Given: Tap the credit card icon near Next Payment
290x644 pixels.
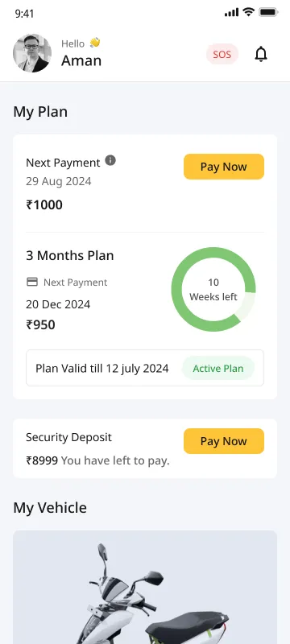Looking at the screenshot, I should (32, 282).
